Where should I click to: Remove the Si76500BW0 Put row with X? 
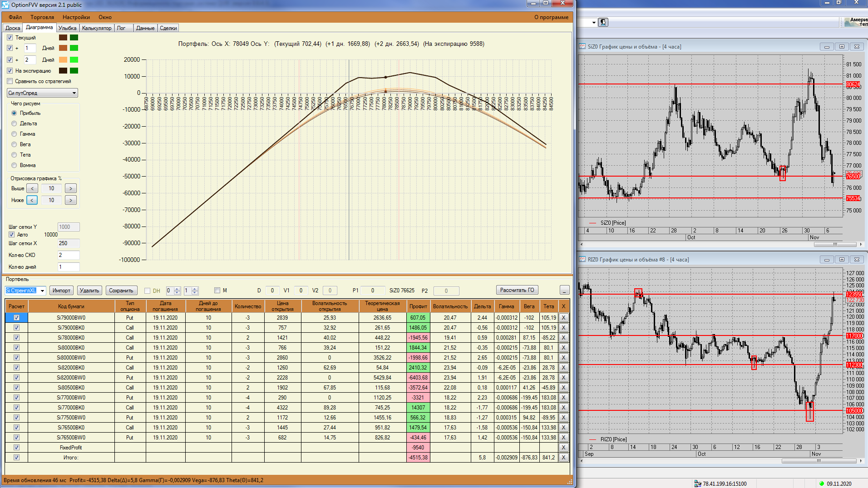pos(563,438)
